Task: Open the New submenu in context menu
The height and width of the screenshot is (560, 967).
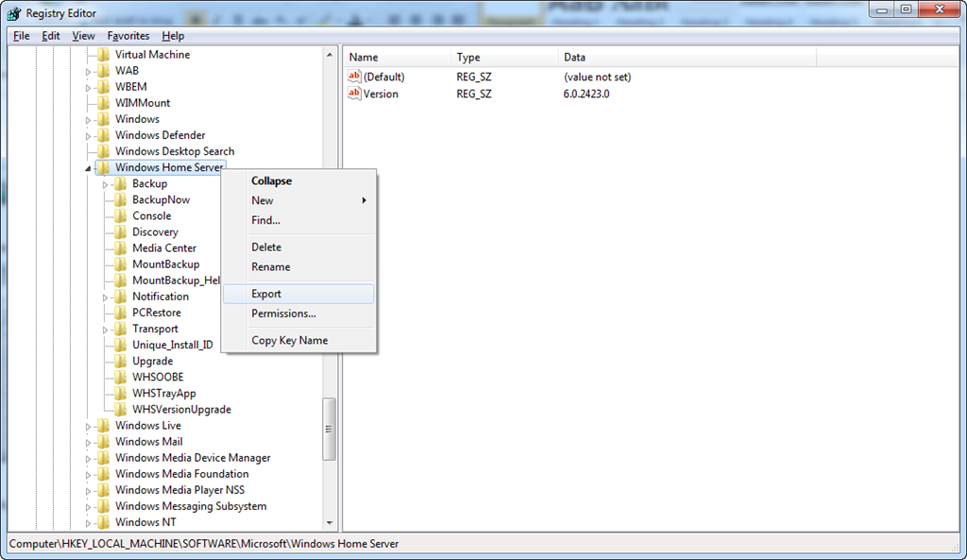Action: pyautogui.click(x=298, y=200)
